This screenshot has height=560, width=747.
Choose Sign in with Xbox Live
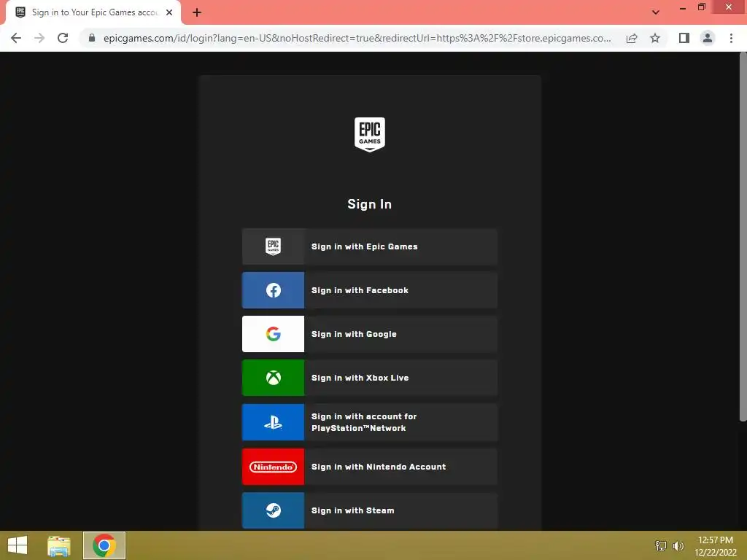[370, 378]
